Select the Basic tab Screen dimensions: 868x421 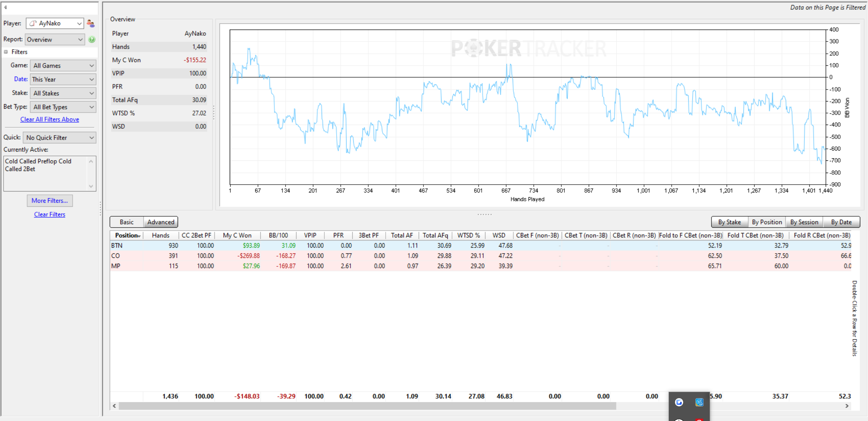127,222
